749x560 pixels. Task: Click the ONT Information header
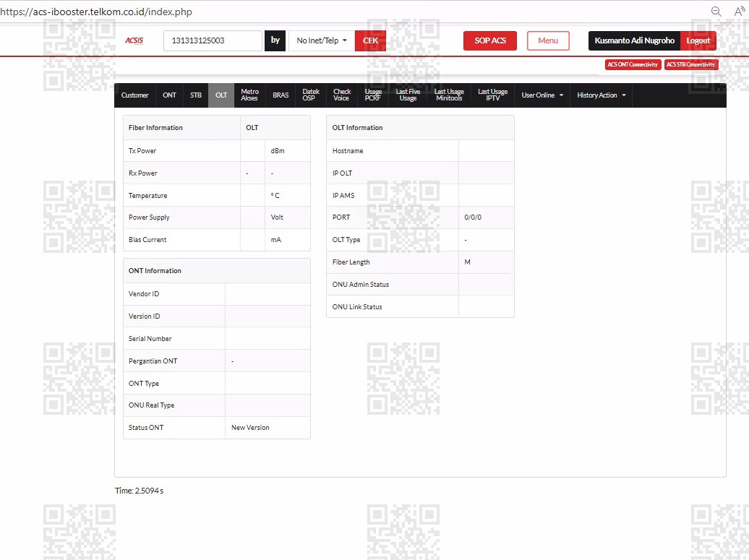click(155, 271)
